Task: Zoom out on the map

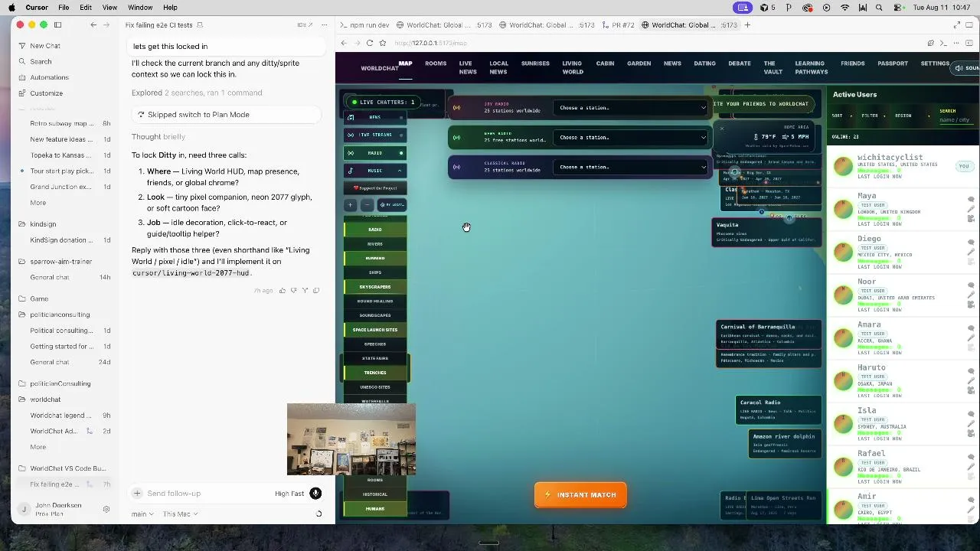Action: (367, 205)
